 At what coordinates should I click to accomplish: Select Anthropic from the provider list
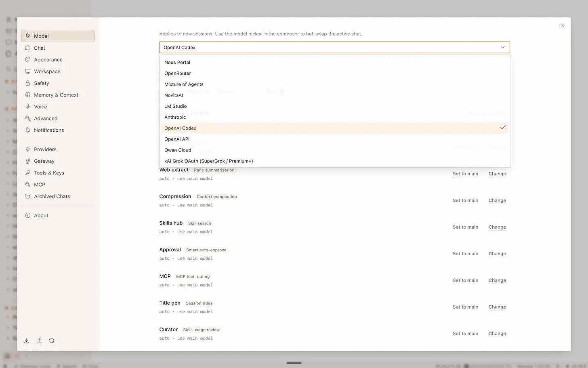pos(334,117)
